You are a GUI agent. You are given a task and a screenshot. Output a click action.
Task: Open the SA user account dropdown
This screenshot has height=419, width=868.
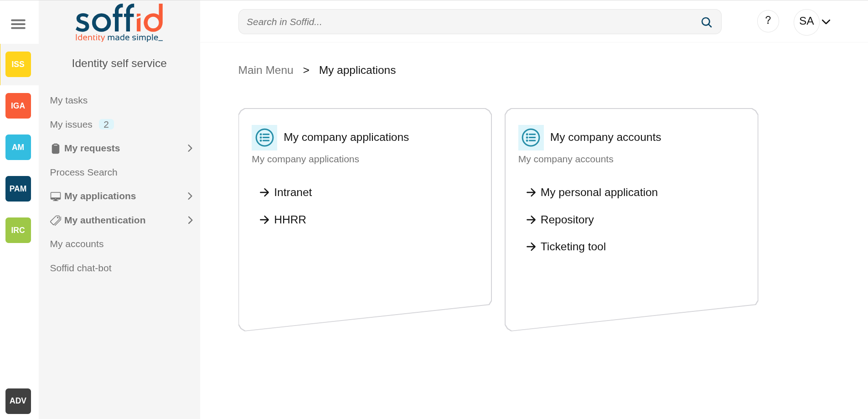814,21
